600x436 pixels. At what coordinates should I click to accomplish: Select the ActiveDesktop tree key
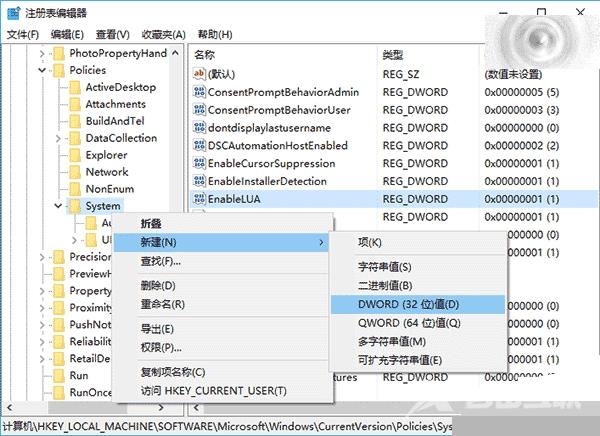[119, 87]
